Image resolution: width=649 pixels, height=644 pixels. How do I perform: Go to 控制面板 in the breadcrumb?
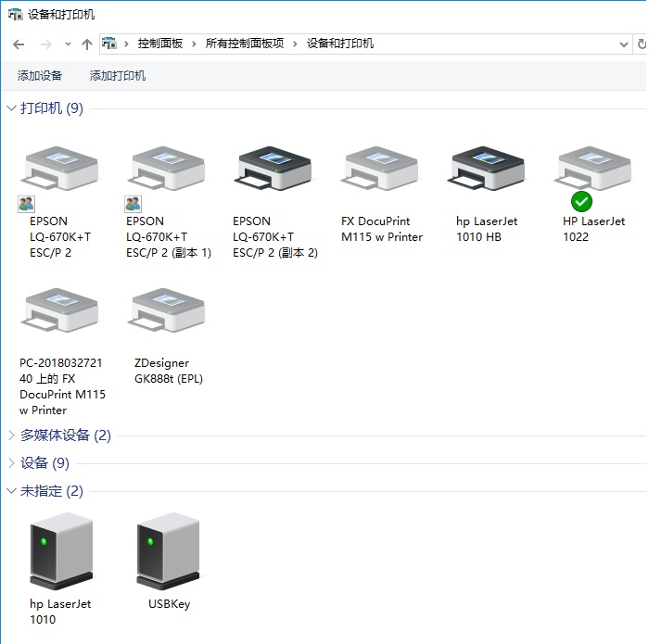[x=160, y=44]
